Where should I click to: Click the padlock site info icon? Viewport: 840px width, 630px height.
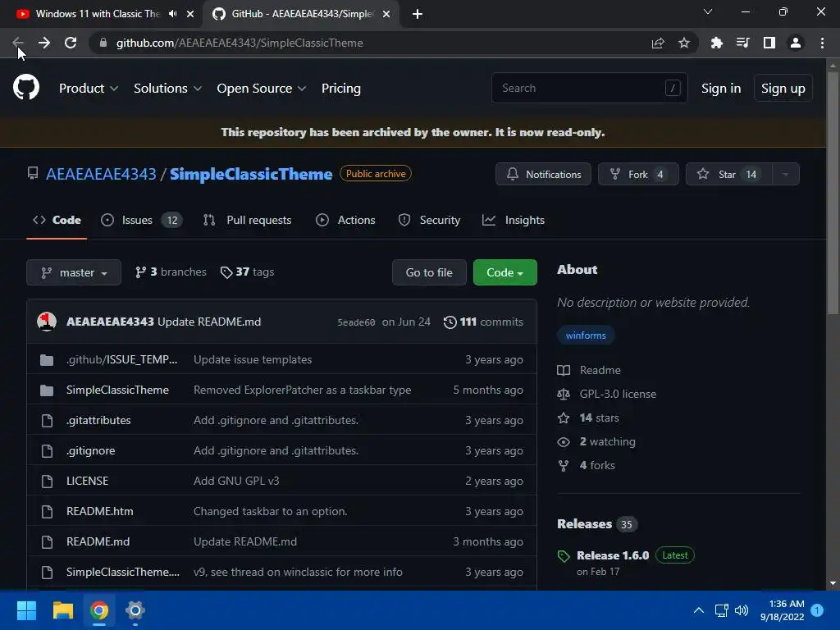click(x=103, y=43)
